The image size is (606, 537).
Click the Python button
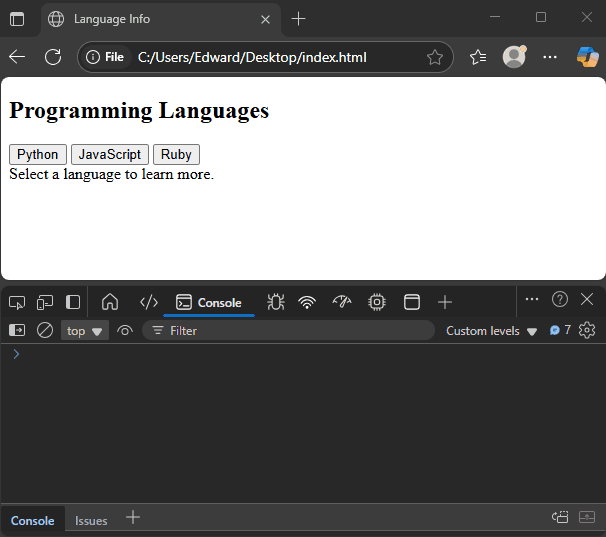click(x=37, y=154)
